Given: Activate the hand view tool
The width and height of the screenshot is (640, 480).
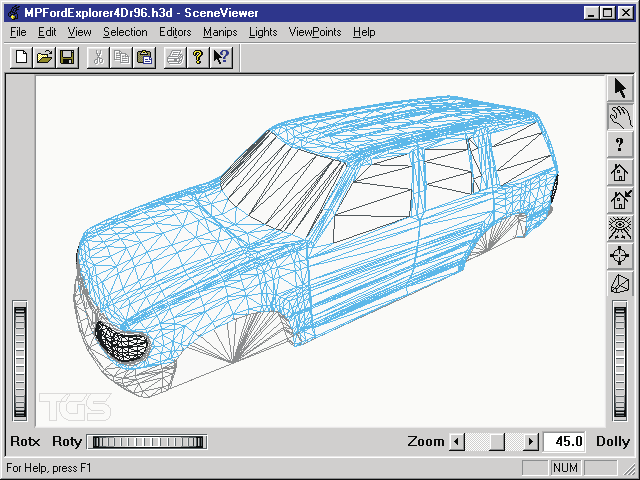Looking at the screenshot, I should coord(620,117).
